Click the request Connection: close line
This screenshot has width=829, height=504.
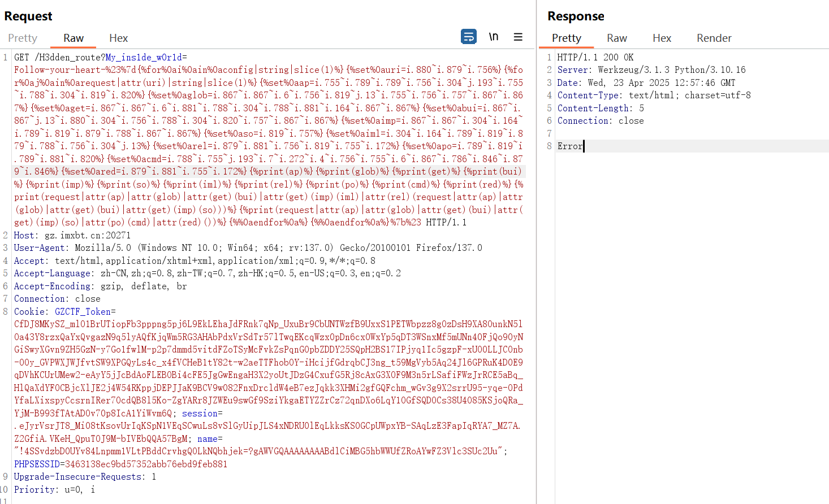[x=57, y=298]
